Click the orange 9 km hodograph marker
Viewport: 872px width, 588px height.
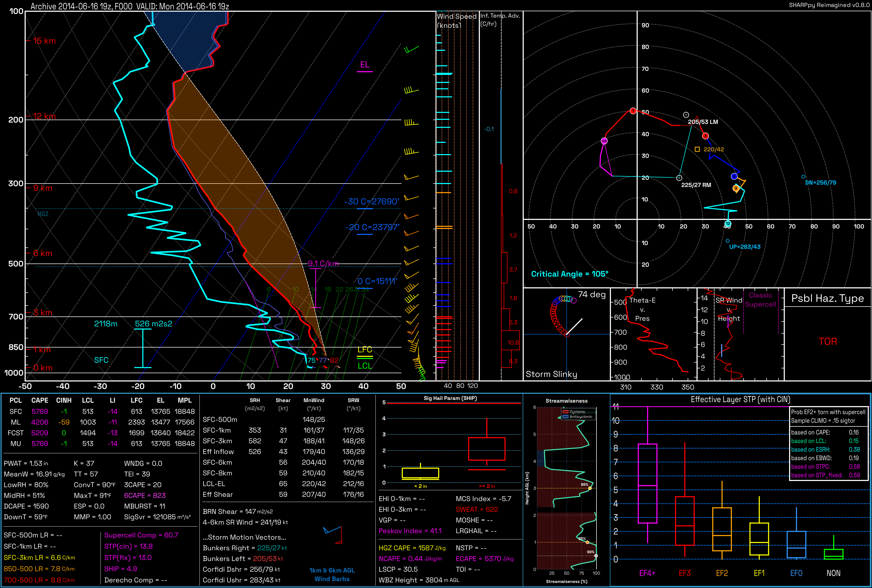(x=736, y=188)
